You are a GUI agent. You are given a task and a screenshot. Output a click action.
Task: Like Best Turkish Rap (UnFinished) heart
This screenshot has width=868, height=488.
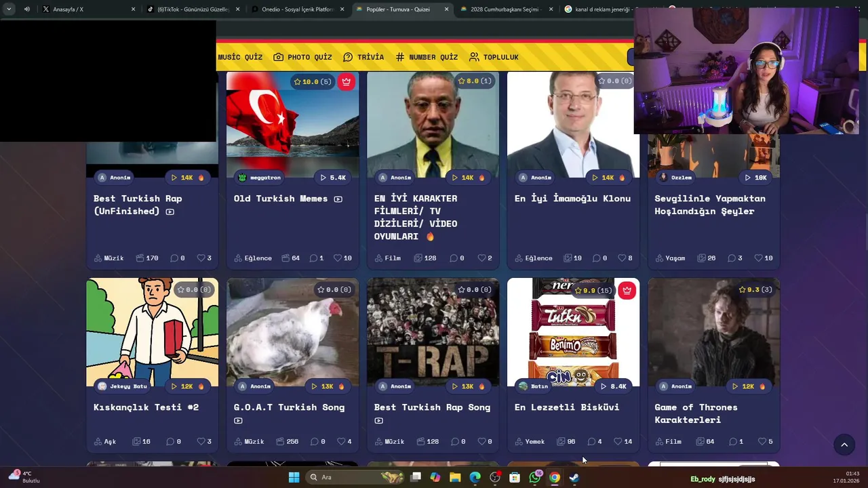point(201,258)
